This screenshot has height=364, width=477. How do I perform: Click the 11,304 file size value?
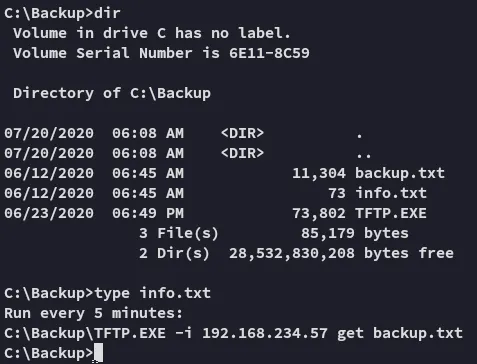319,174
